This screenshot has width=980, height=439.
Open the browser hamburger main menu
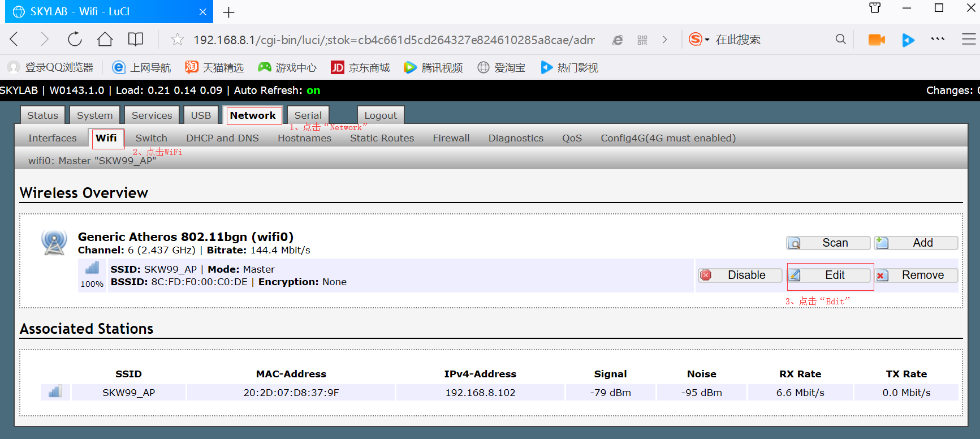968,39
